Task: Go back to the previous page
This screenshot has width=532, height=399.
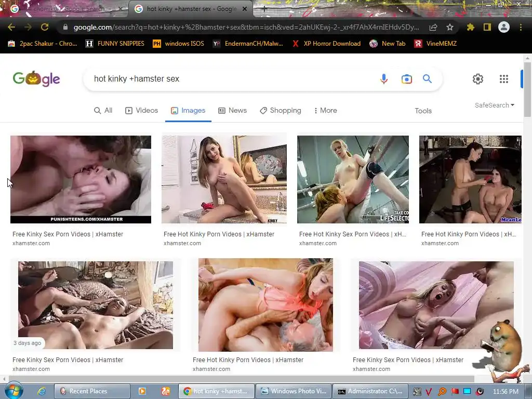Action: 11,27
